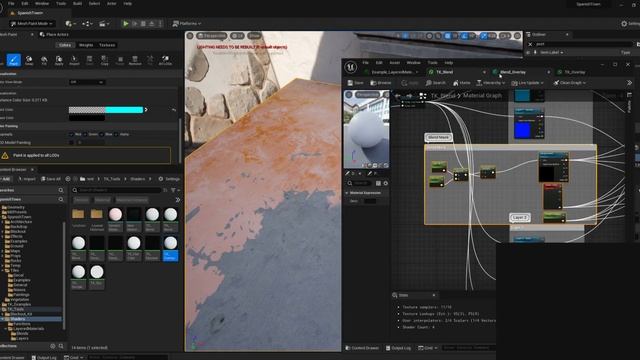The height and width of the screenshot is (360, 640).
Task: Click Save All in the Content Browser
Action: (51, 179)
